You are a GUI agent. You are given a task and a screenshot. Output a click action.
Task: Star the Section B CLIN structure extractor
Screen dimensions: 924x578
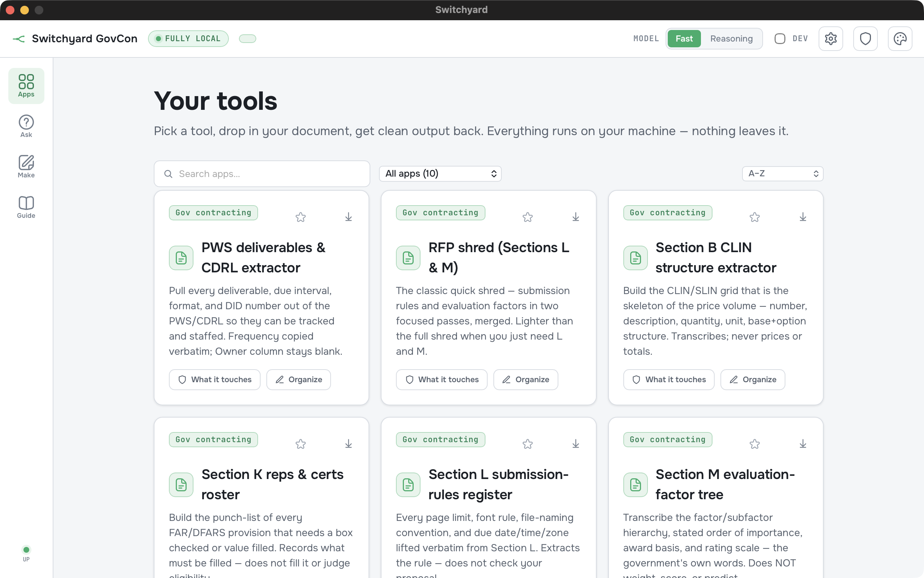tap(754, 217)
